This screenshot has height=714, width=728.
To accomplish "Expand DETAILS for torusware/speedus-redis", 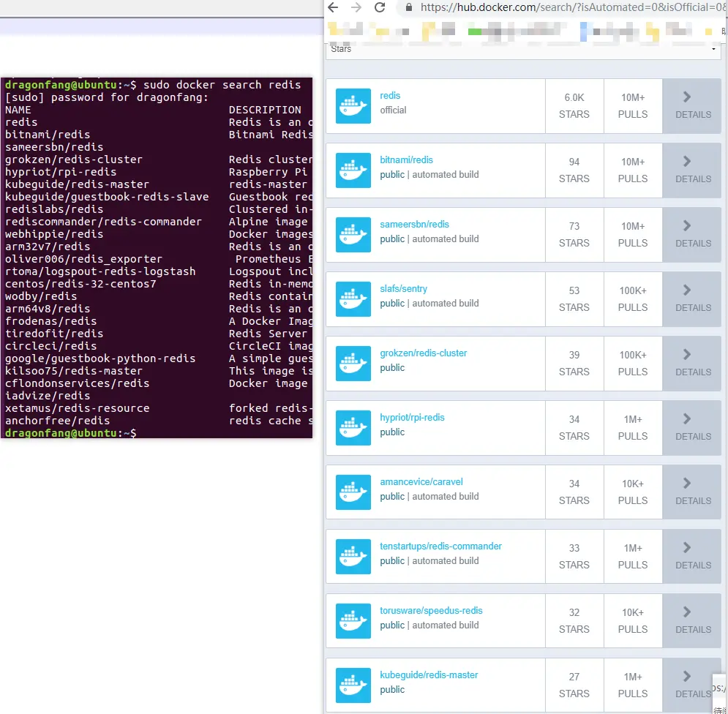I will (692, 621).
